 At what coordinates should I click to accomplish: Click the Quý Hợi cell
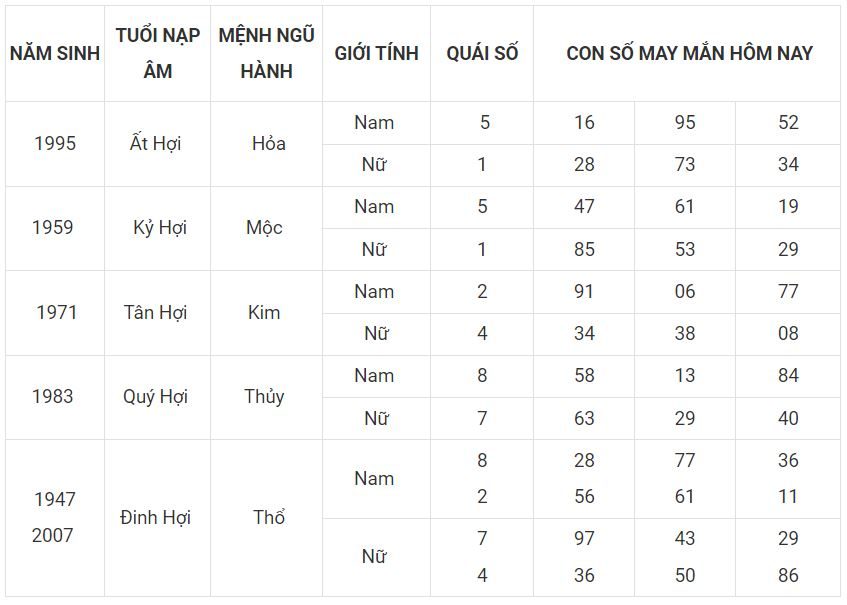click(155, 396)
